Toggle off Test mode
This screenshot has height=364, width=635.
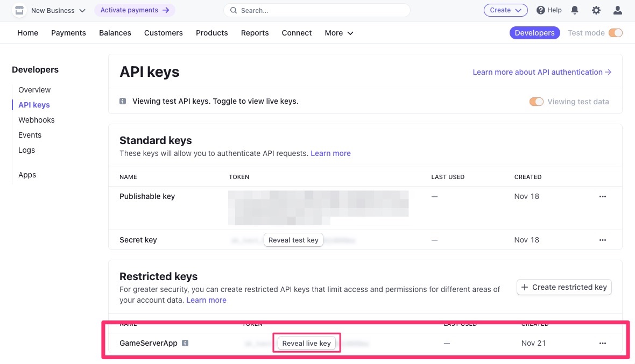[x=615, y=32]
